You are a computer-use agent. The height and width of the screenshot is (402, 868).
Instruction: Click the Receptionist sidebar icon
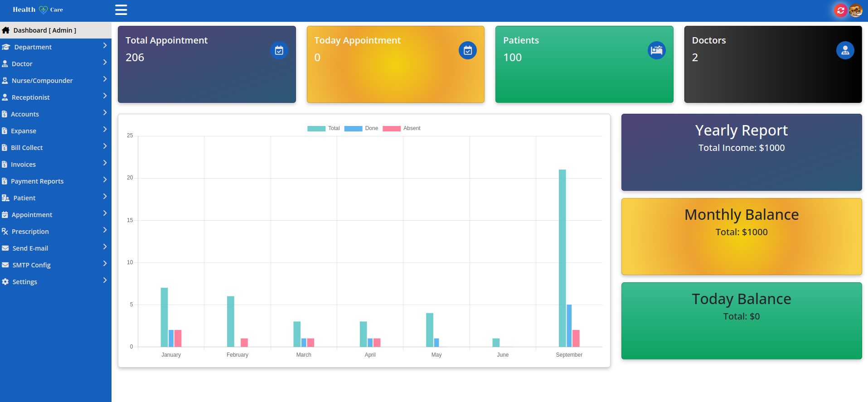[5, 97]
